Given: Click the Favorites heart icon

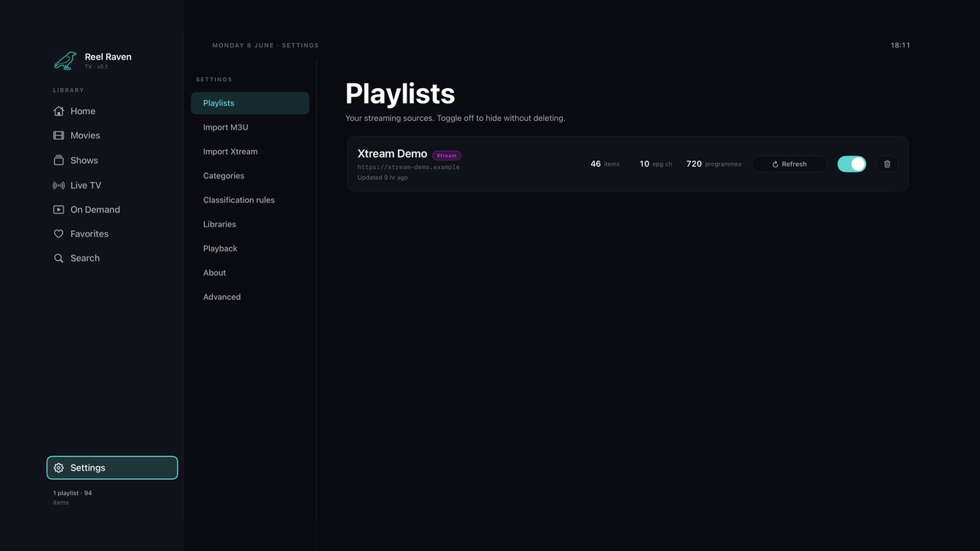Looking at the screenshot, I should (x=59, y=234).
